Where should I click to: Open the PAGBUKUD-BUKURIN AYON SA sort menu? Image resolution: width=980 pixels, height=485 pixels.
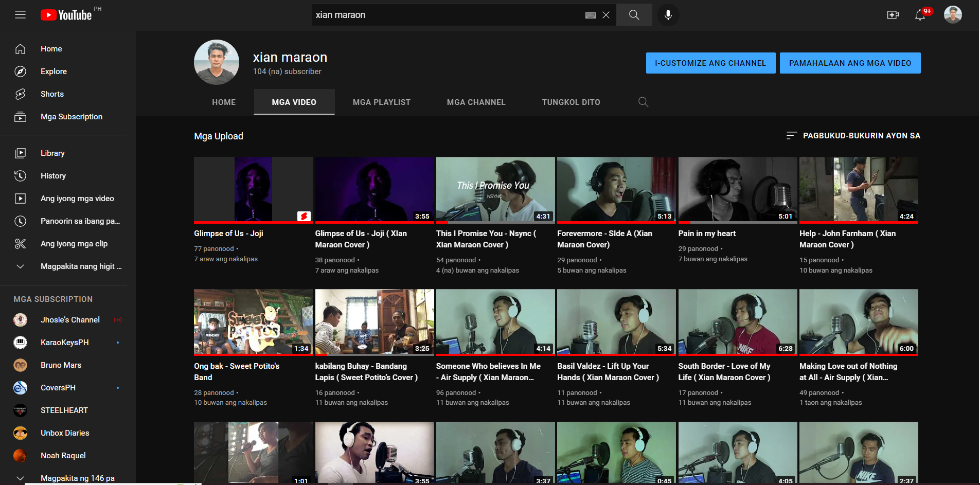tap(853, 136)
